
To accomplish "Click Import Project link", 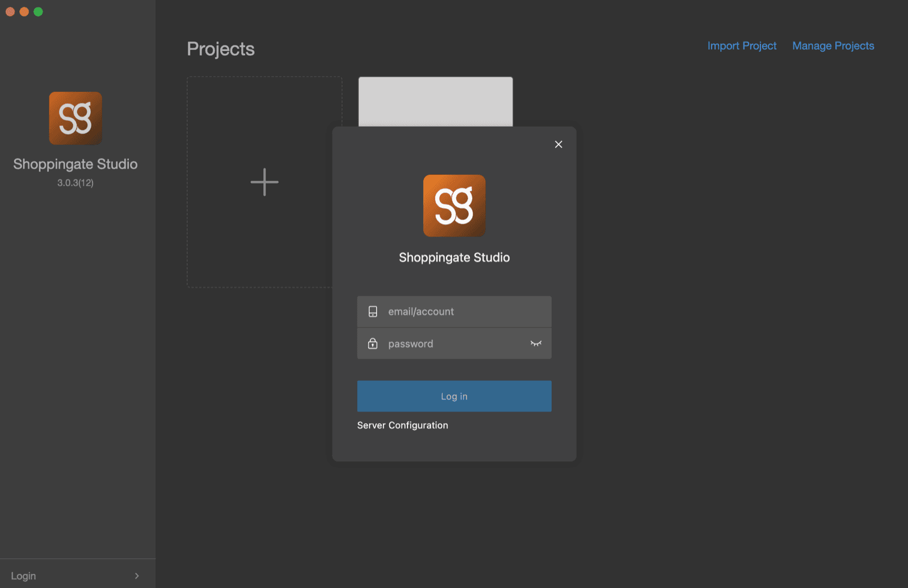I will click(742, 46).
